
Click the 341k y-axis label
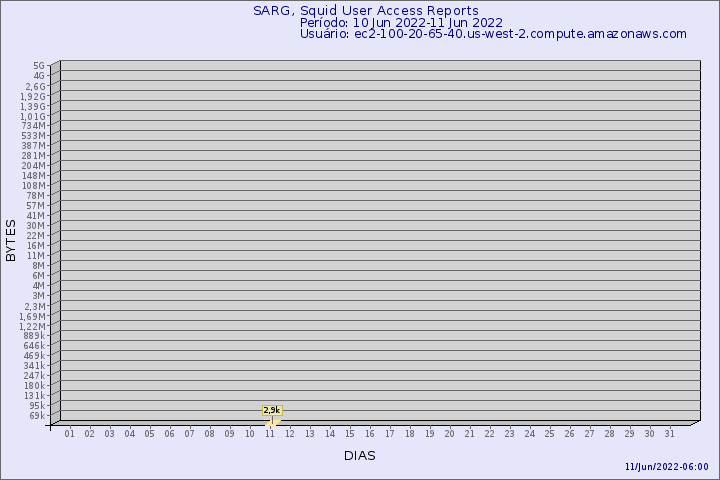(x=34, y=366)
